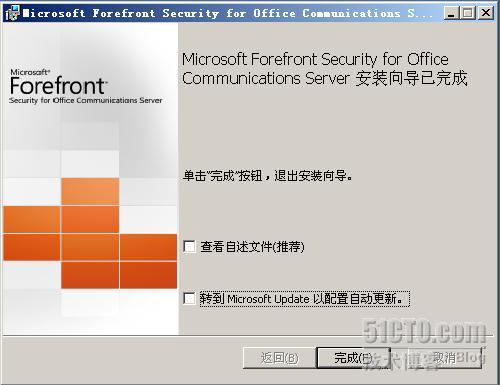Viewport: 500px width, 385px height.
Task: Click the large Forefront logo wordmark
Action: pyautogui.click(x=59, y=86)
